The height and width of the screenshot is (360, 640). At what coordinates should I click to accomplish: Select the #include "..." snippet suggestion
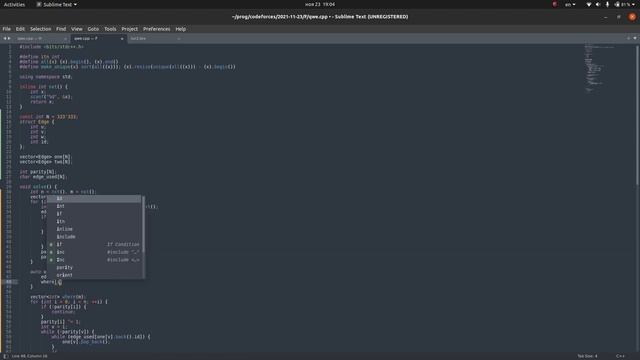94,252
